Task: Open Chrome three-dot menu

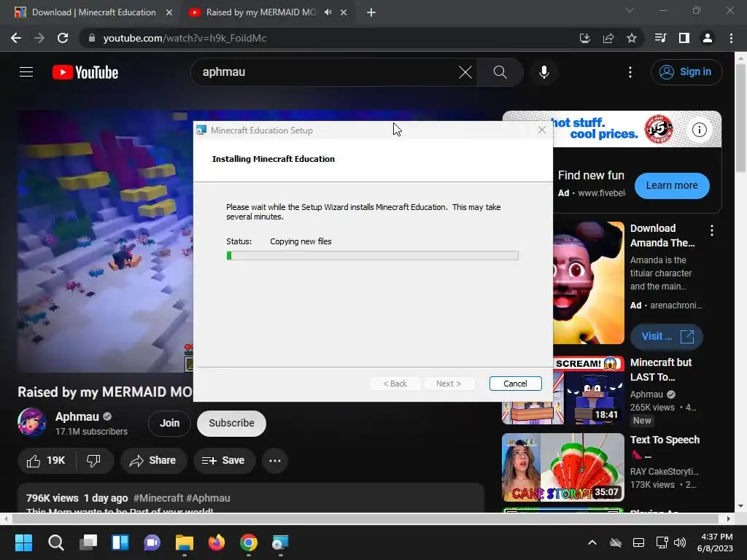Action: 731,38
